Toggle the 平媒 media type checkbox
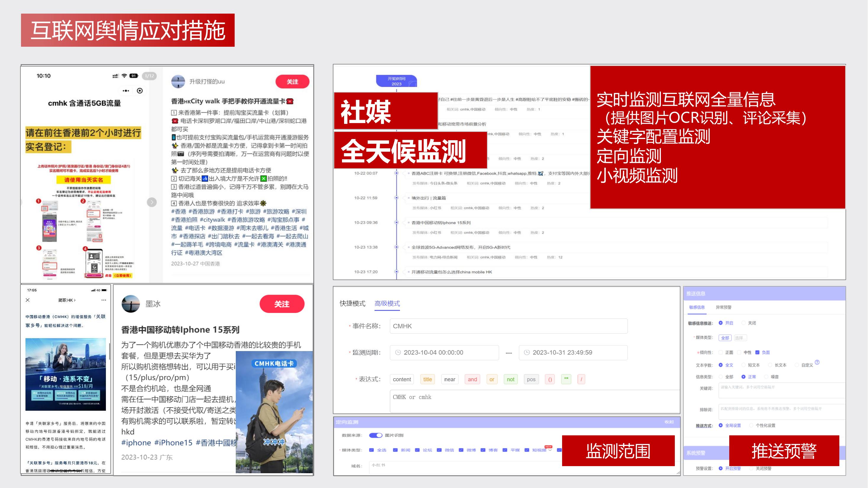This screenshot has width=868, height=488. (x=505, y=450)
